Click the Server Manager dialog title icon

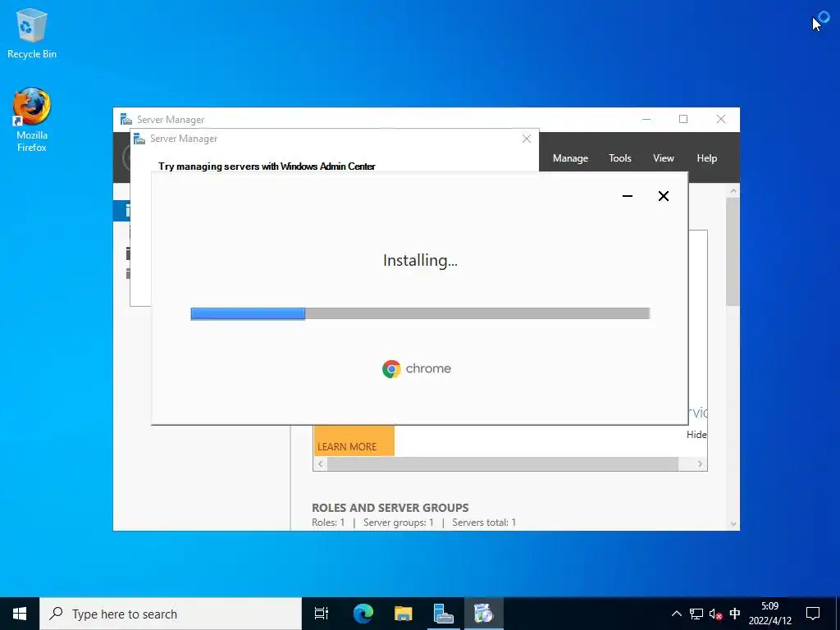[x=139, y=139]
